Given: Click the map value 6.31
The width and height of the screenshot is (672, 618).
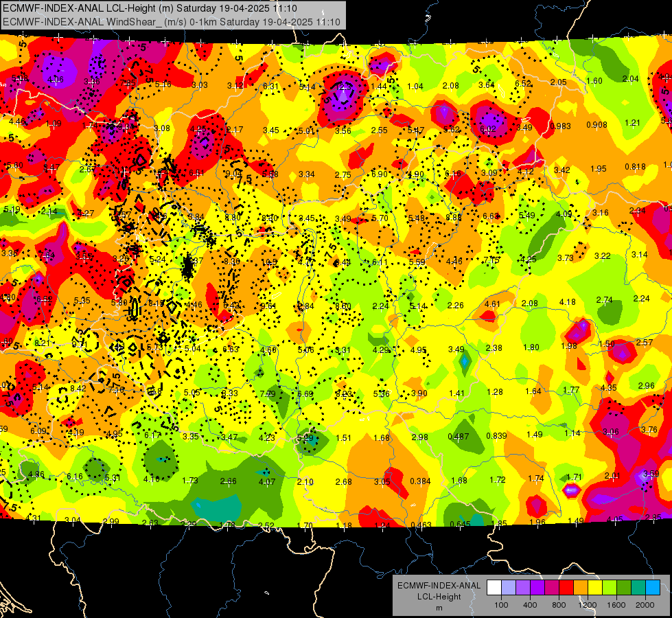Looking at the screenshot, I should coord(270,87).
